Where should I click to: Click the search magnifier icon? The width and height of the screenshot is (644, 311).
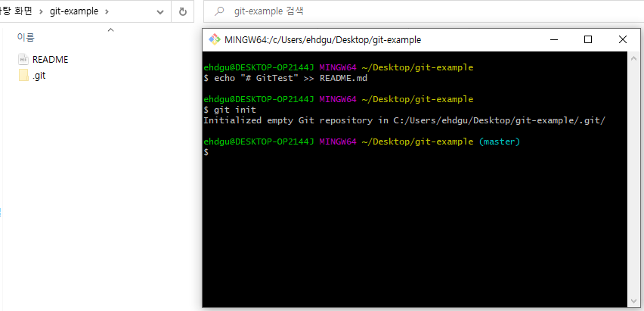click(x=220, y=11)
